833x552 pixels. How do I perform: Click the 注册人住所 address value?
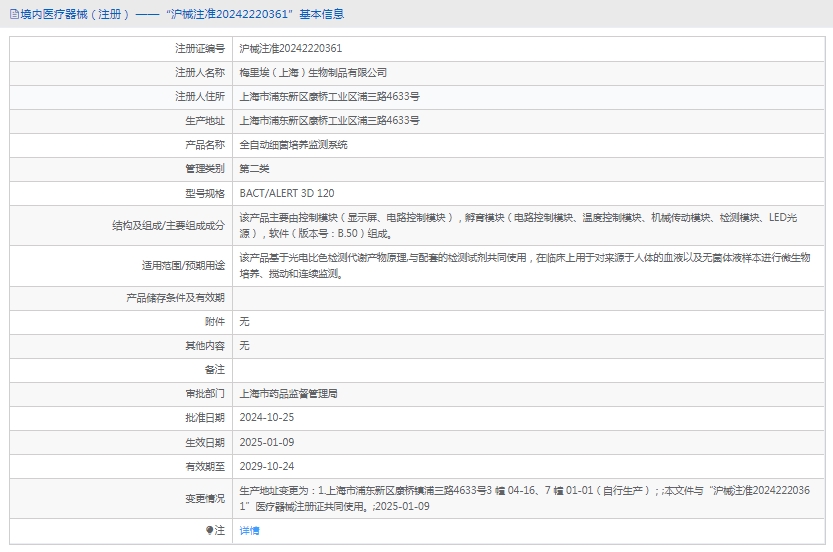point(329,96)
